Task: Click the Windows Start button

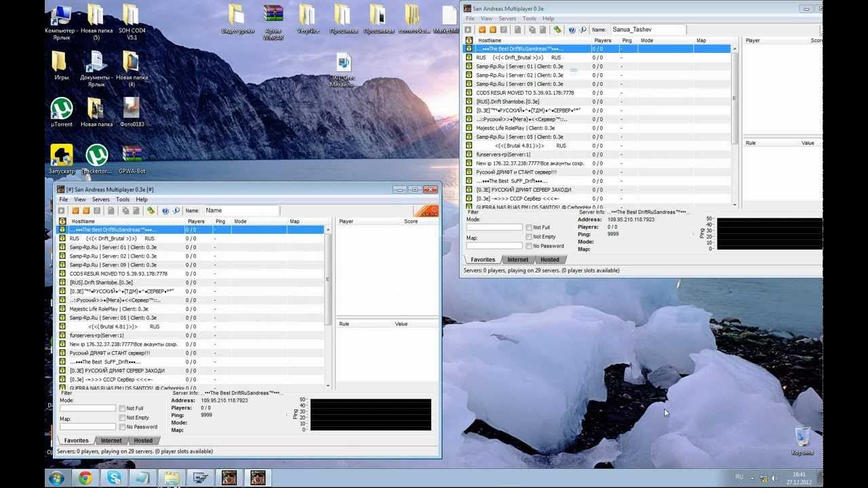Action: point(56,478)
